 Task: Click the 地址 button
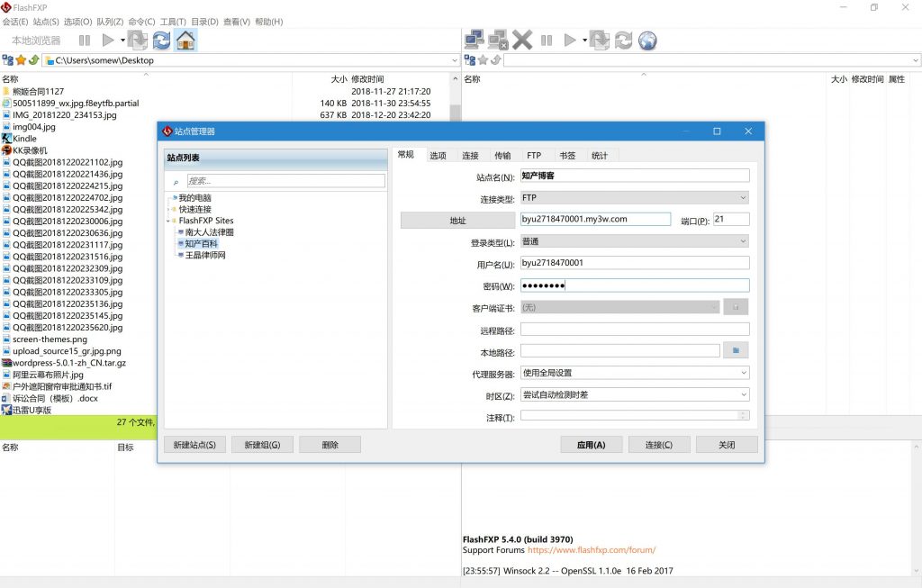tap(457, 221)
